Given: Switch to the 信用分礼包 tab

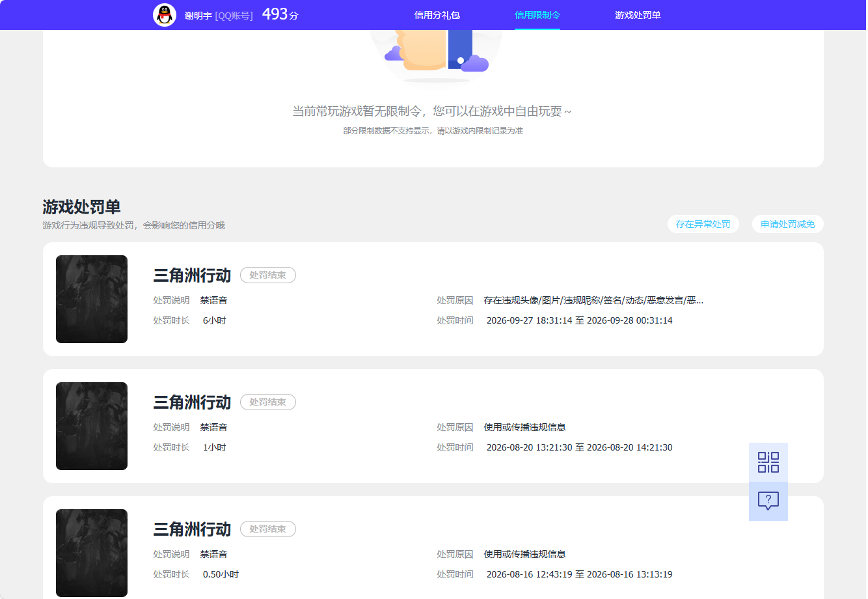Looking at the screenshot, I should [437, 15].
